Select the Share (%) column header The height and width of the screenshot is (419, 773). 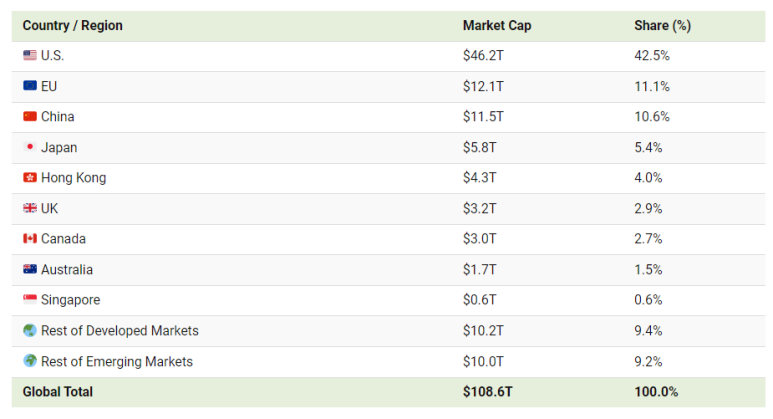(663, 26)
